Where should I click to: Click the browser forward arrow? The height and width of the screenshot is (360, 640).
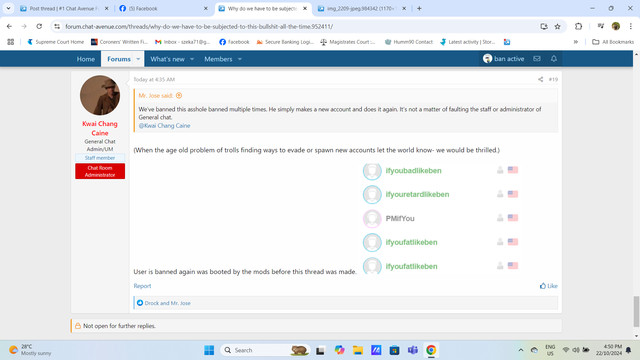coord(24,26)
